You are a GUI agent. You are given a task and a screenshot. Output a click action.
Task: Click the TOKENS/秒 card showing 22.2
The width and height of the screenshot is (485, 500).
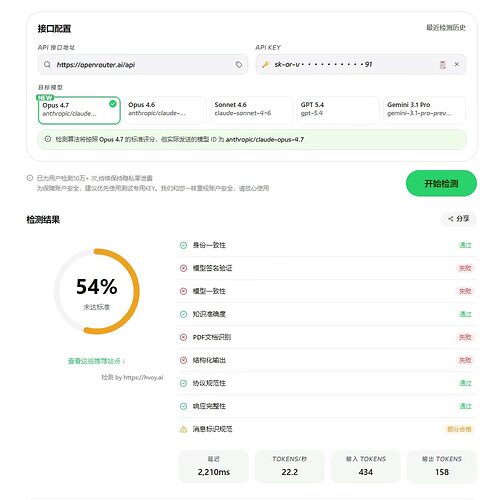pos(290,466)
